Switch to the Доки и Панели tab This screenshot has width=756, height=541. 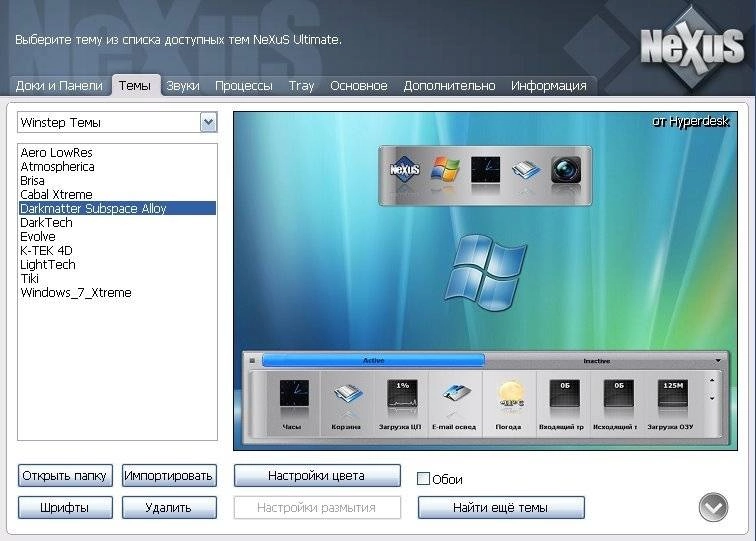(x=59, y=86)
